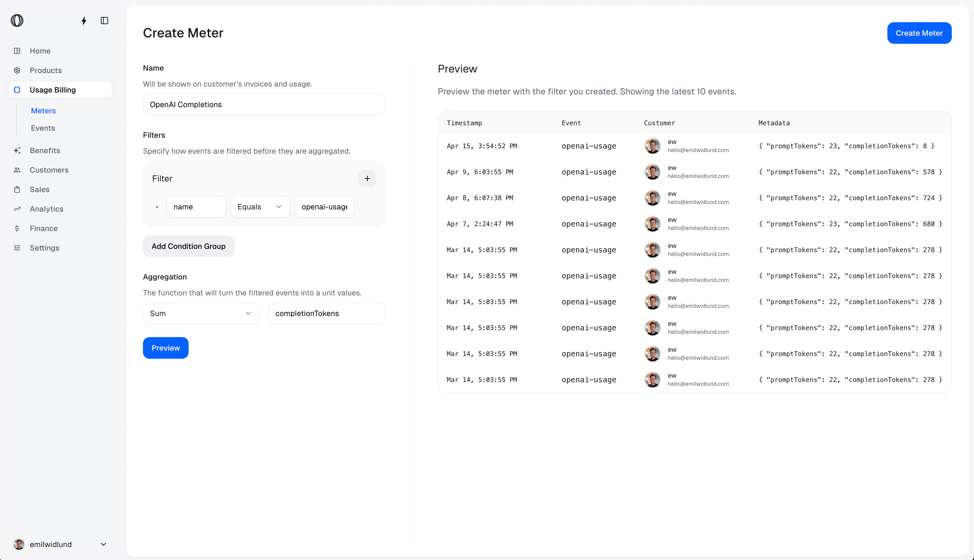Select the Meters submenu item
The height and width of the screenshot is (560, 974).
pyautogui.click(x=43, y=111)
